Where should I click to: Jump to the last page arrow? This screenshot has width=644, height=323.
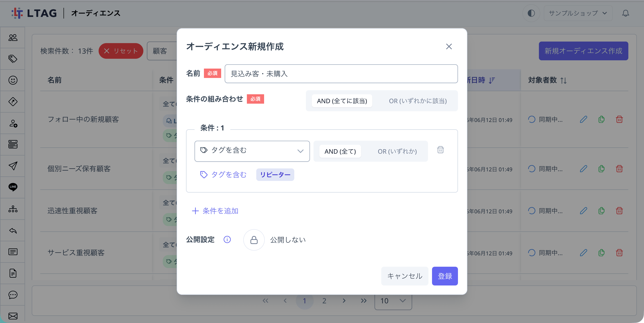364,301
